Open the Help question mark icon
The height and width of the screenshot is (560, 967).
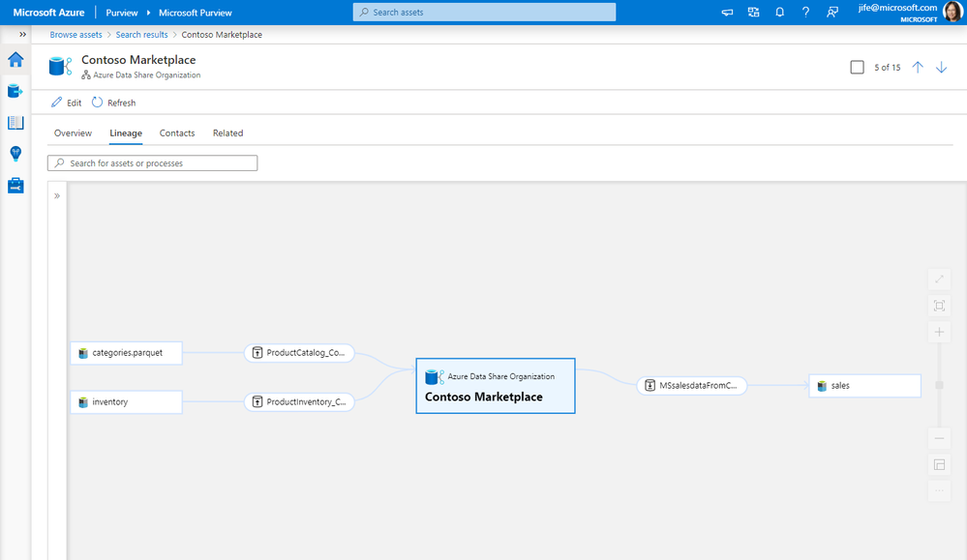(805, 13)
